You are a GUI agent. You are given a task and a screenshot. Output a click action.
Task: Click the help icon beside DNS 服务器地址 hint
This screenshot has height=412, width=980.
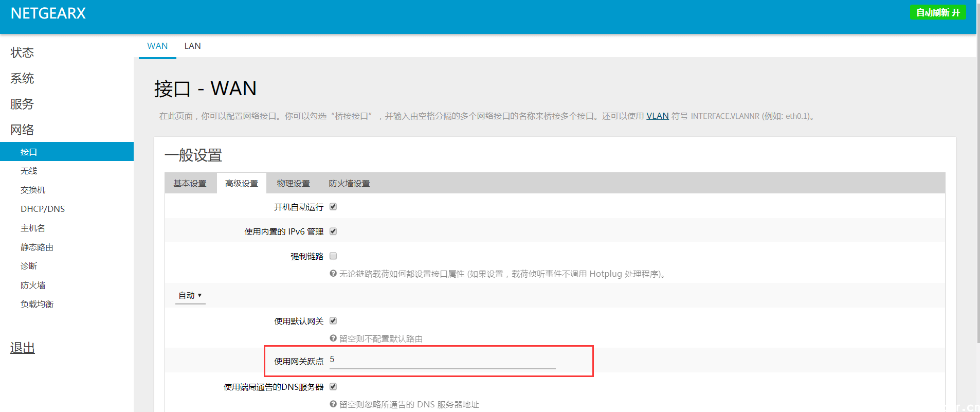pyautogui.click(x=333, y=404)
